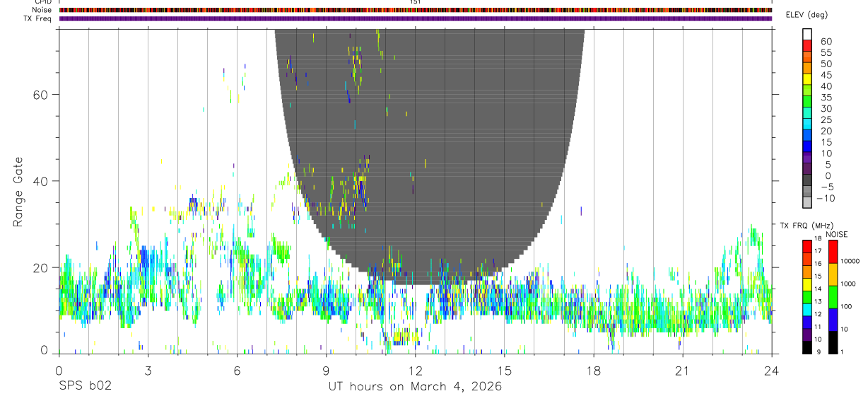
Task: Click the 'CPID' row label
Action: (43, 2)
